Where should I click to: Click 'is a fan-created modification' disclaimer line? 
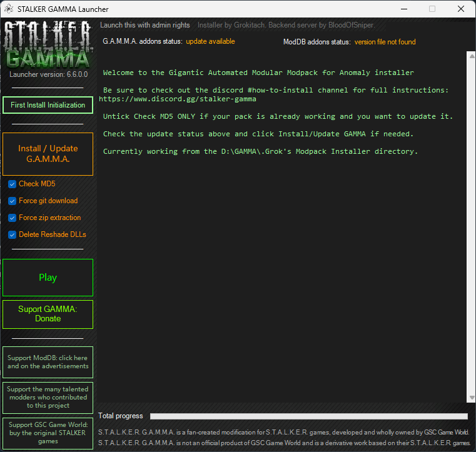284,432
